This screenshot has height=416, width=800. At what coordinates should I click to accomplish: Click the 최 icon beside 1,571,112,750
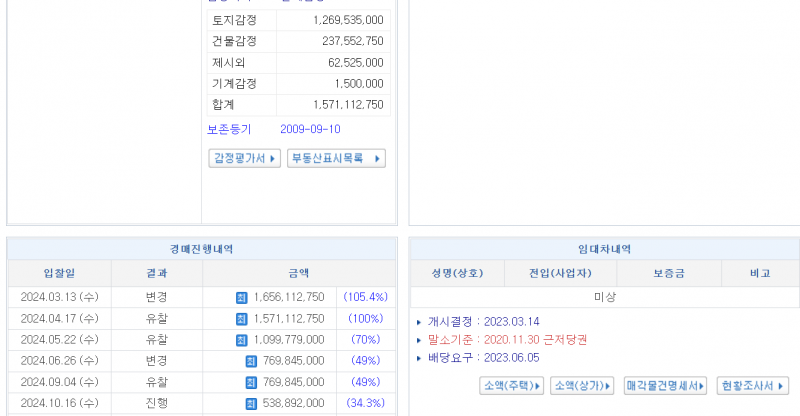click(x=241, y=318)
